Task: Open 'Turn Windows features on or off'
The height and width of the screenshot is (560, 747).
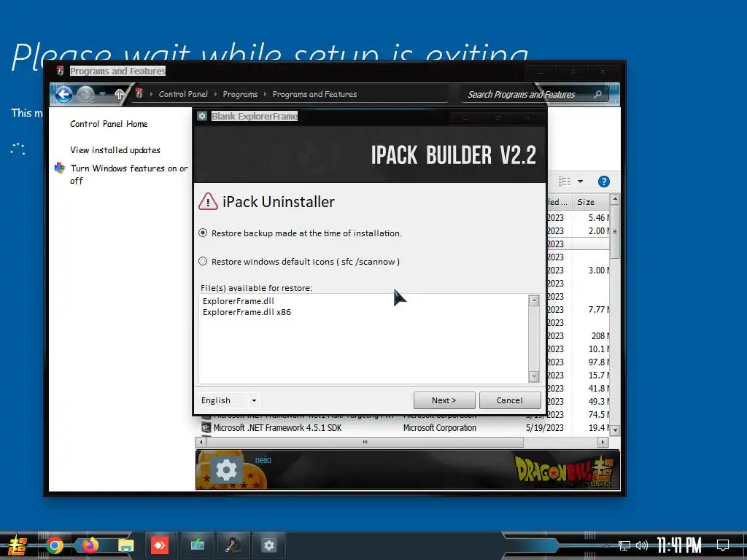Action: 128,174
